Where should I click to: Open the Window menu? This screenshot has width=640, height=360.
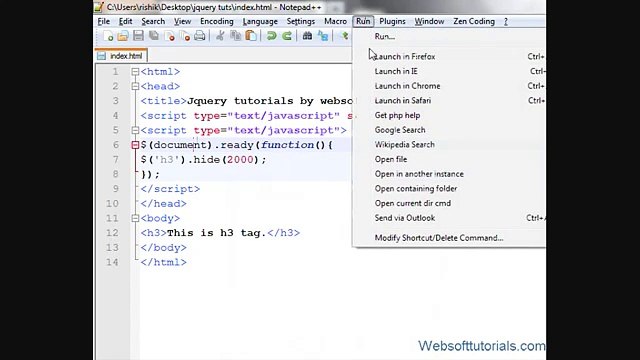(x=429, y=21)
